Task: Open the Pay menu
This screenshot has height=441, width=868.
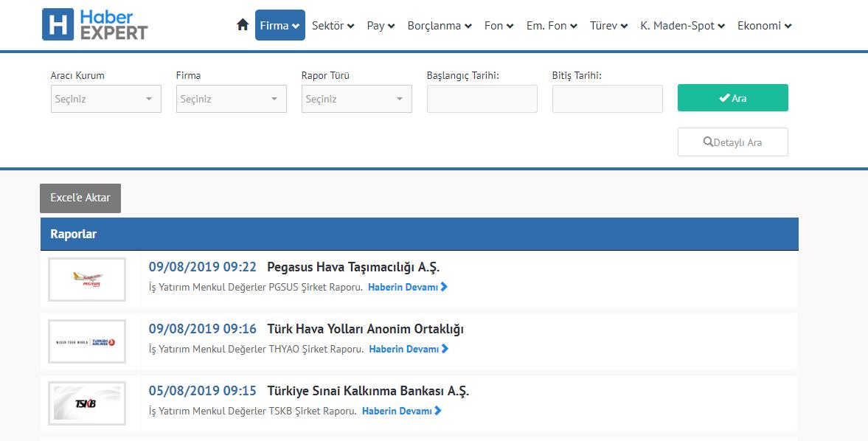Action: click(x=381, y=26)
